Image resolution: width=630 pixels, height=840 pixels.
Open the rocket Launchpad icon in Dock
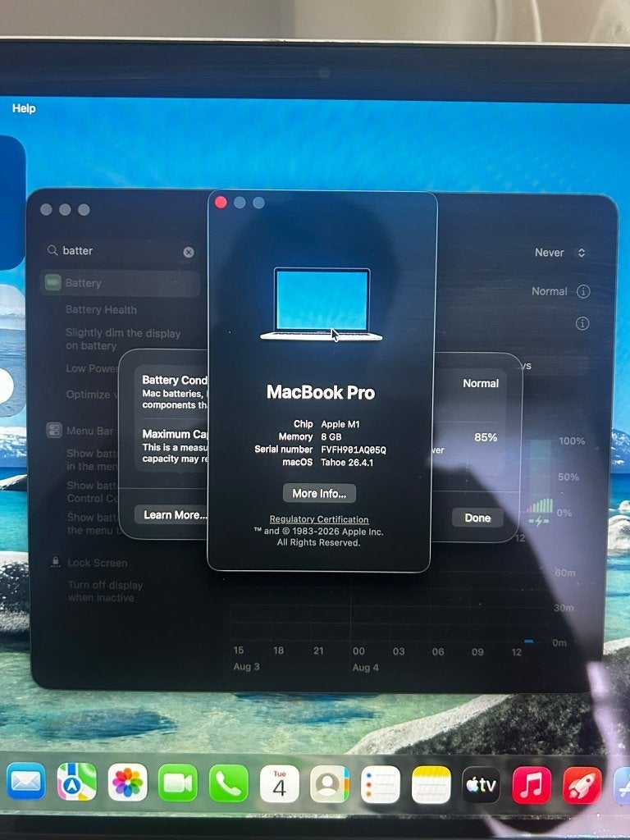[582, 786]
